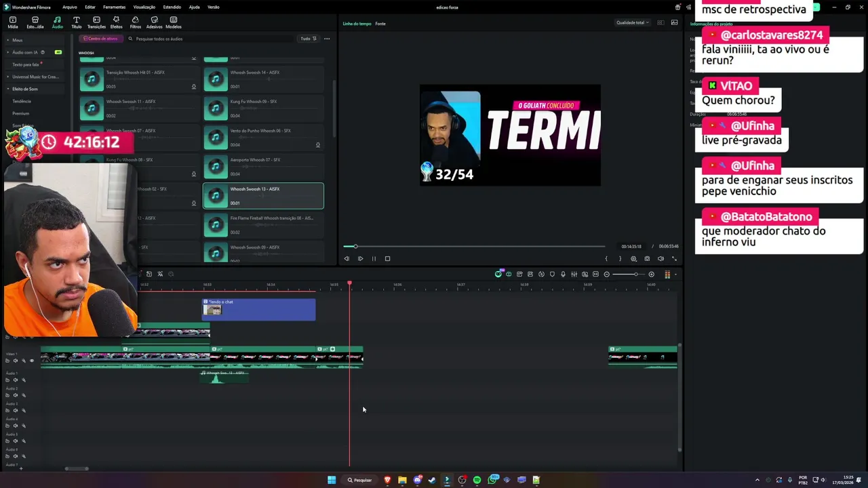Open the Editar menu
This screenshot has height=488, width=868.
[x=90, y=7]
